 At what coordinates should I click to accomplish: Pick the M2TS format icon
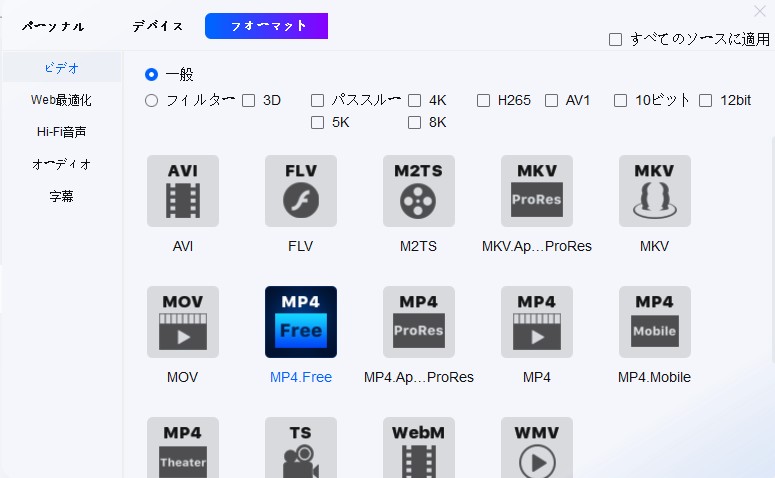pos(419,191)
